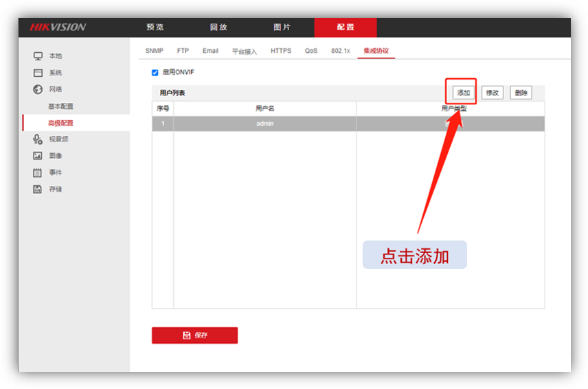Toggle the 启用ONVIF checkbox
This screenshot has width=588, height=389.
pyautogui.click(x=155, y=72)
